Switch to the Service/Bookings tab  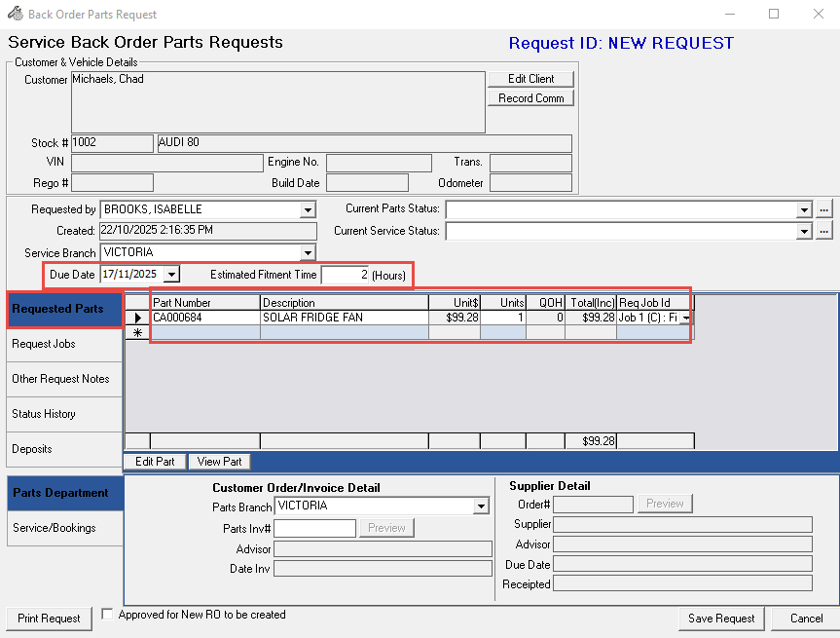point(64,528)
